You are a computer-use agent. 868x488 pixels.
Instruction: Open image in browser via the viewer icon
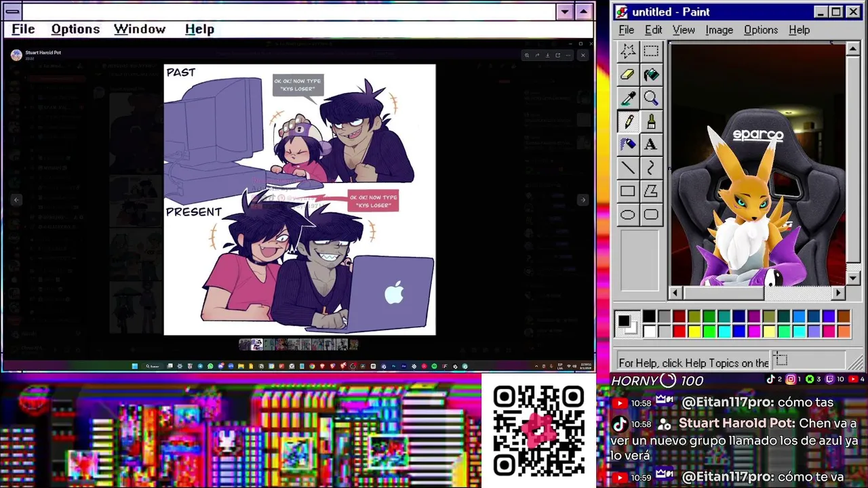[x=558, y=55]
